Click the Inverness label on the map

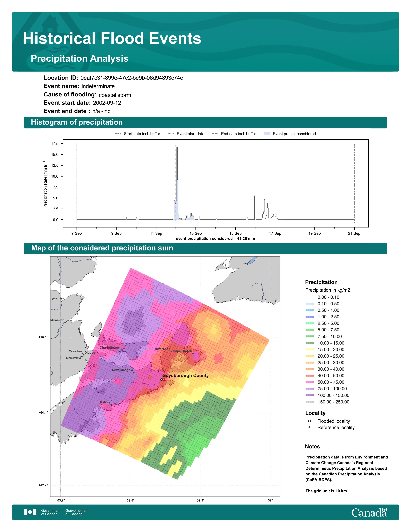click(x=163, y=349)
